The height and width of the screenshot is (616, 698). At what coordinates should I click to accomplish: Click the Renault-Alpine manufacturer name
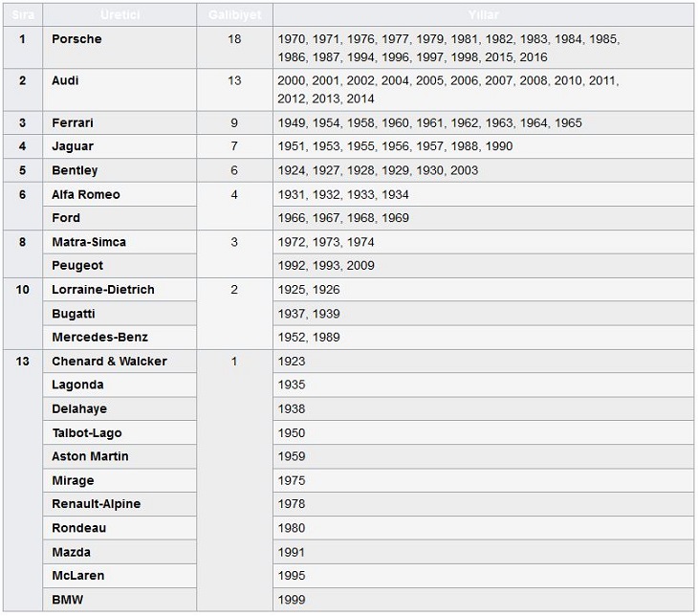point(97,504)
